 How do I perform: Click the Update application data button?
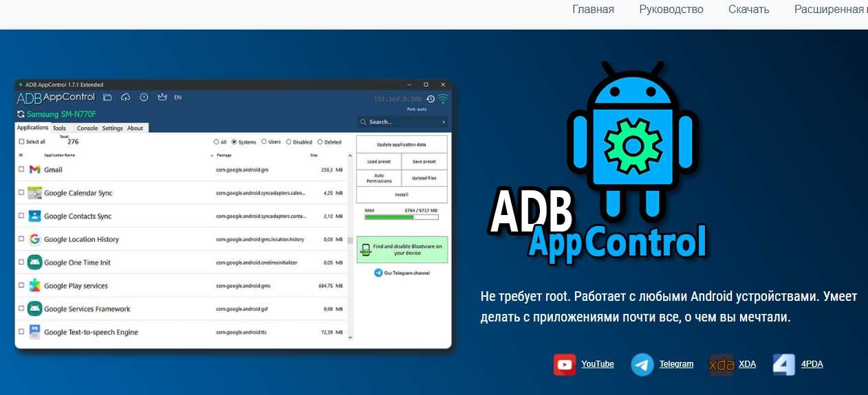[x=402, y=145]
